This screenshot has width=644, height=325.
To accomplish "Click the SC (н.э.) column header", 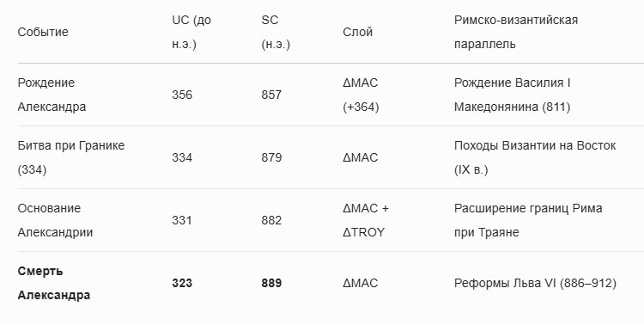I will click(x=276, y=32).
